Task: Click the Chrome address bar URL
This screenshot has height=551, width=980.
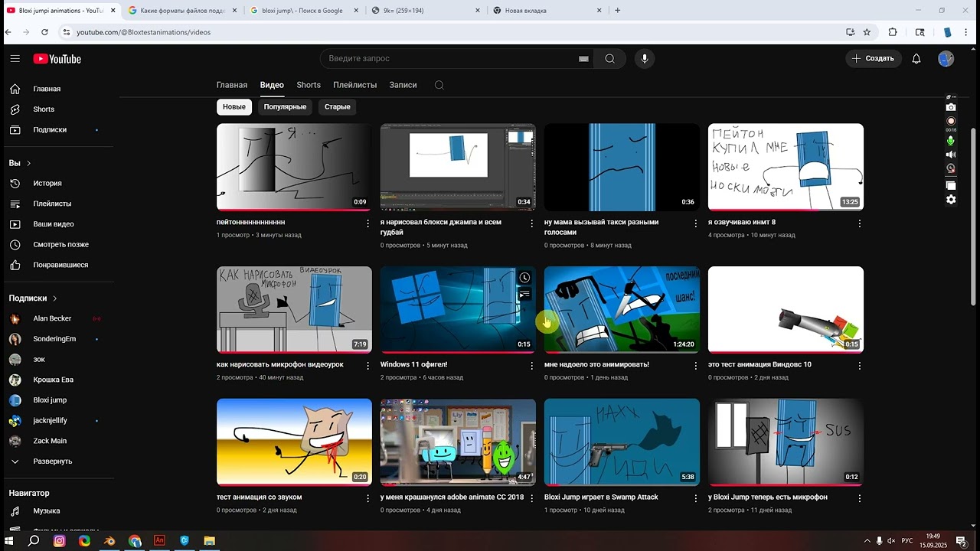Action: pyautogui.click(x=144, y=32)
